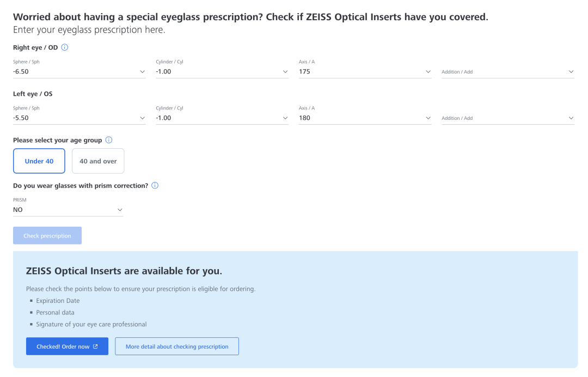
Task: Expand right eye Axis dropdown showing 175
Action: click(x=365, y=71)
